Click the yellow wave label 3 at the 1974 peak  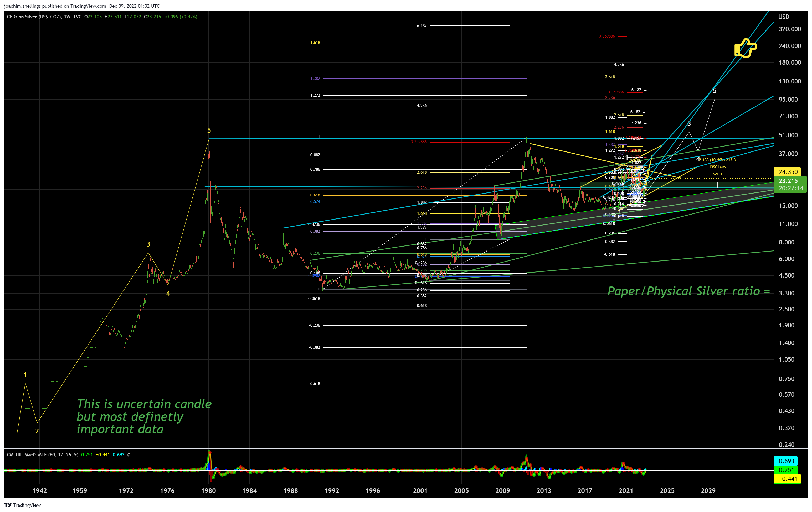(148, 244)
